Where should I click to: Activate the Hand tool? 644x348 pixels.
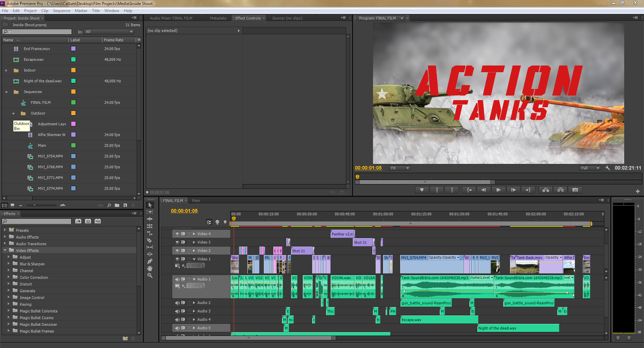(150, 268)
